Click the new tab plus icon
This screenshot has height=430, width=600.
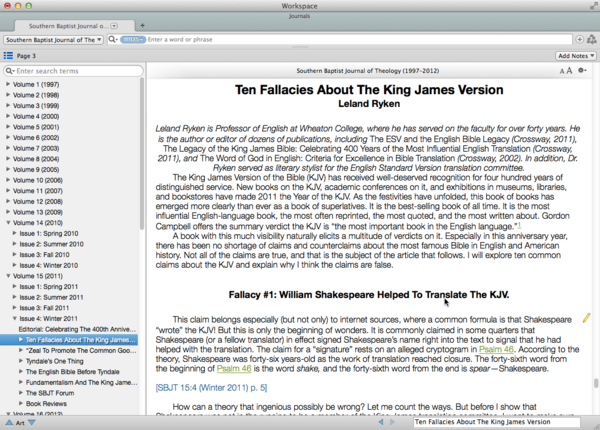pyautogui.click(x=142, y=25)
